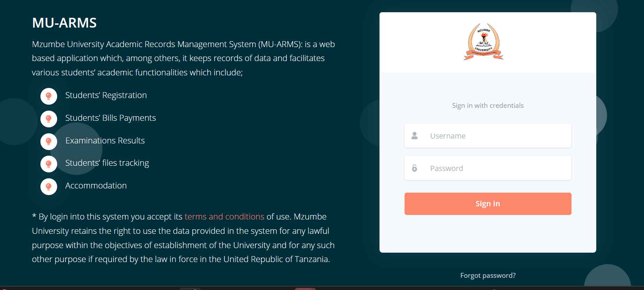Click the Sign in button
Screen dimensions: 644x290
click(x=488, y=204)
